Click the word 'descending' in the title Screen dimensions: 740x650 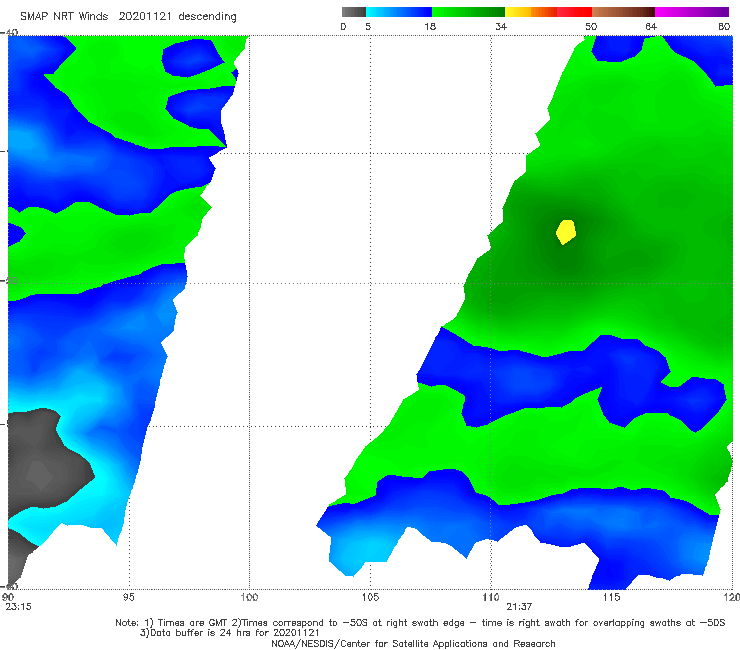pyautogui.click(x=207, y=17)
